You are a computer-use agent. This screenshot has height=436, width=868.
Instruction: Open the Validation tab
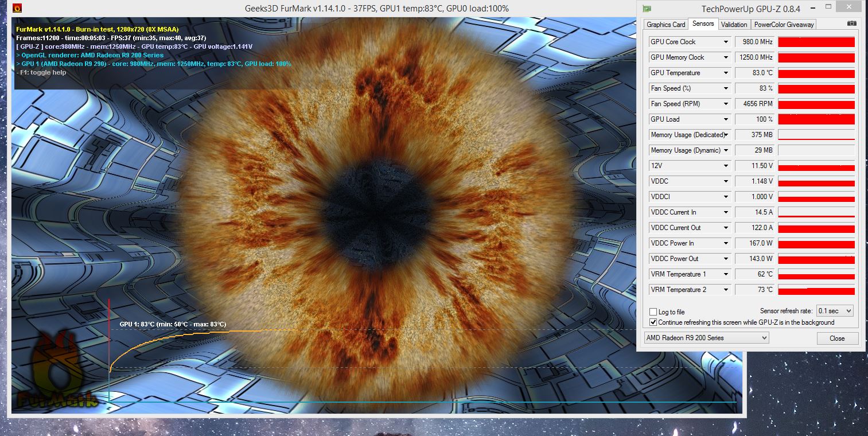(x=734, y=24)
